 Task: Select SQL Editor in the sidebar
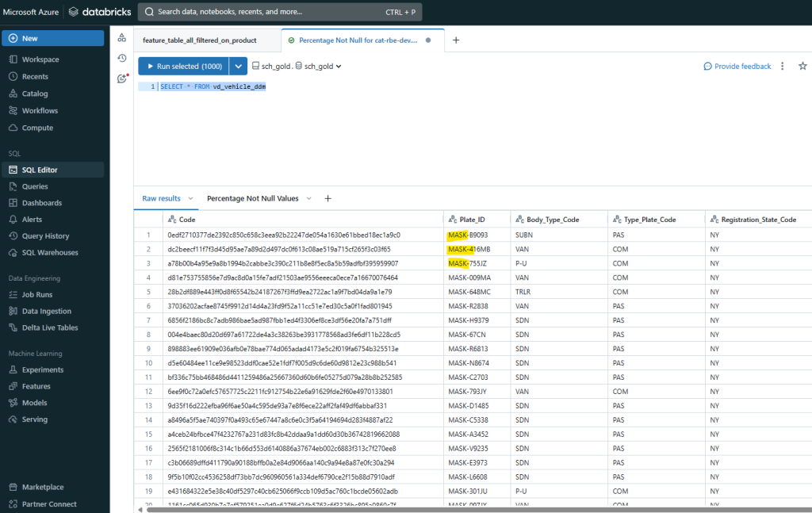(52, 170)
